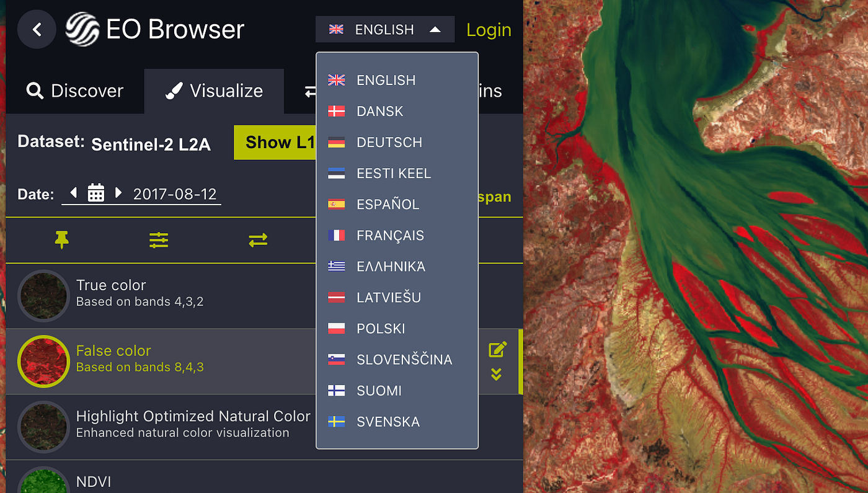Click the Login link
868x493 pixels.
(489, 29)
